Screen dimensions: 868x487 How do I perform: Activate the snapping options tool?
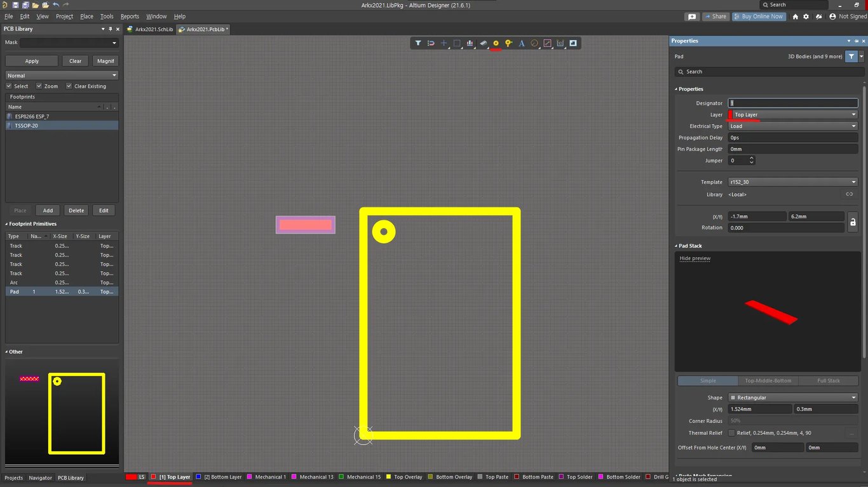pos(431,43)
